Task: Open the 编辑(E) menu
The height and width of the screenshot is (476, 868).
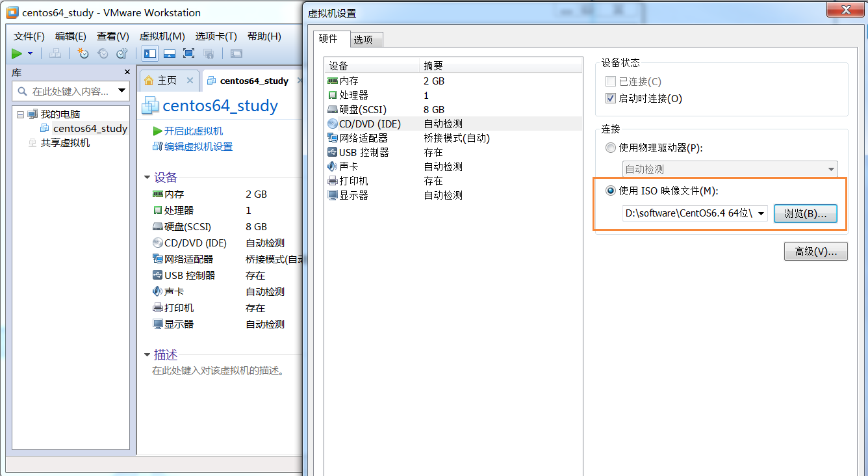Action: click(71, 36)
